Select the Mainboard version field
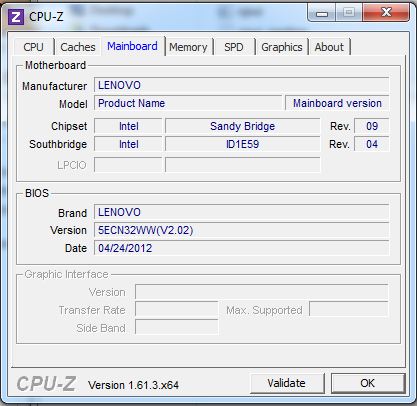The width and height of the screenshot is (417, 406). pyautogui.click(x=337, y=103)
